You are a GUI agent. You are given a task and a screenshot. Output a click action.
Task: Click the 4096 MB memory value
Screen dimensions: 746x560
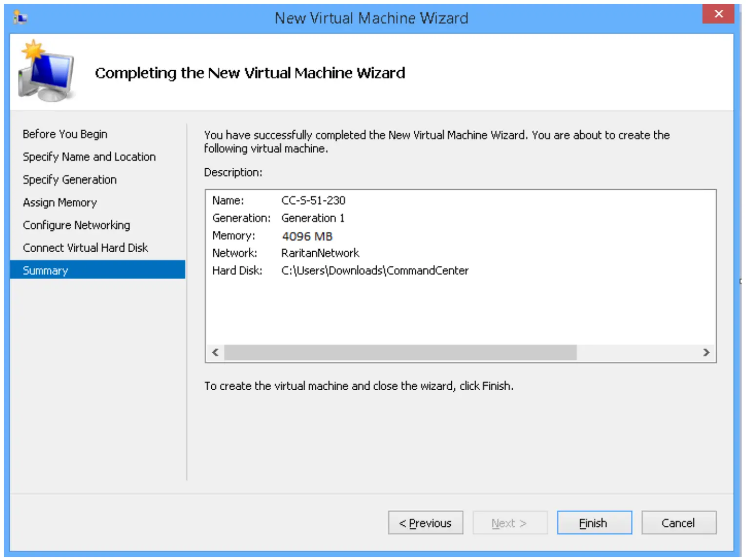[307, 237]
